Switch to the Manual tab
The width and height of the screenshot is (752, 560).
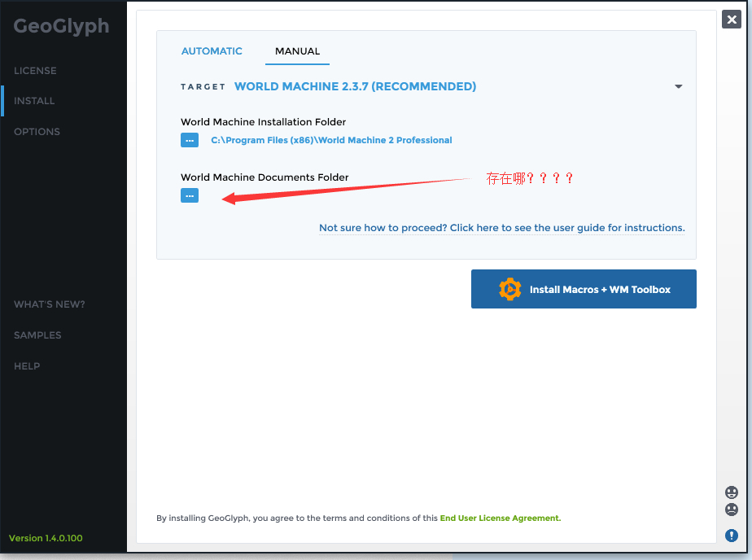[x=297, y=51]
